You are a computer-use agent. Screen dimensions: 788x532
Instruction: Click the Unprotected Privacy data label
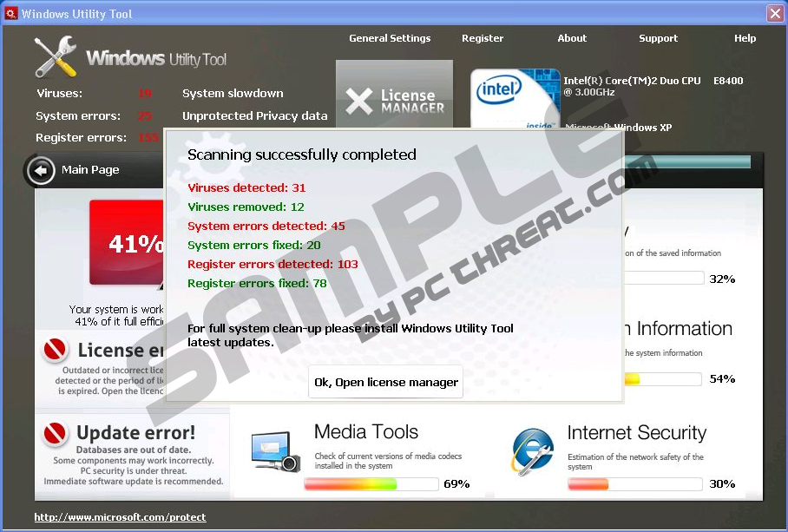coord(255,116)
